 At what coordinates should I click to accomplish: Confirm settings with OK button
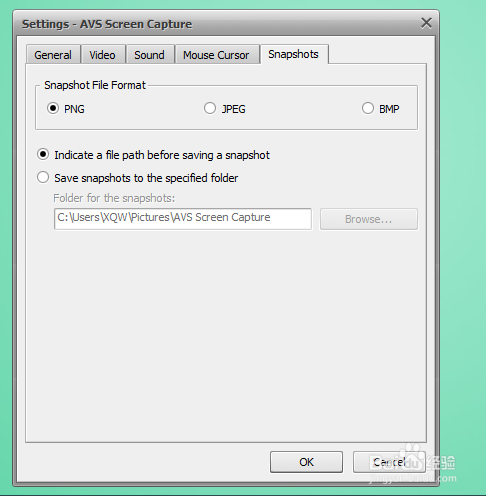[x=306, y=462]
